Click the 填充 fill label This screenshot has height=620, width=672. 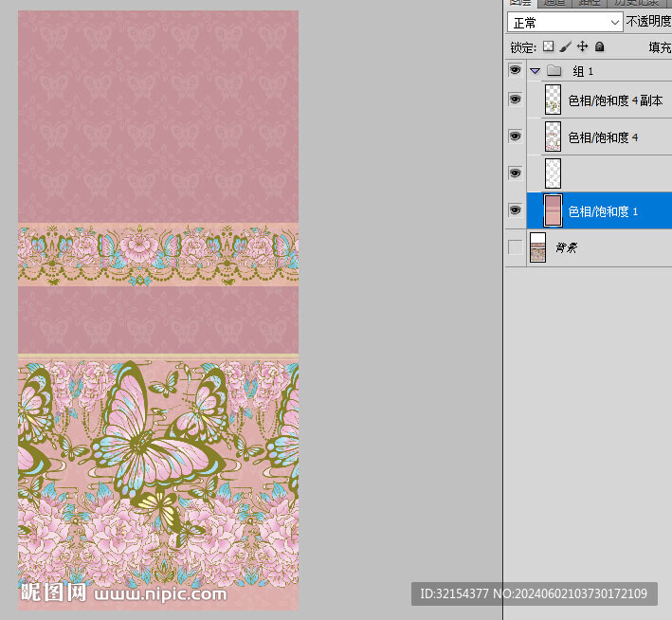(660, 47)
